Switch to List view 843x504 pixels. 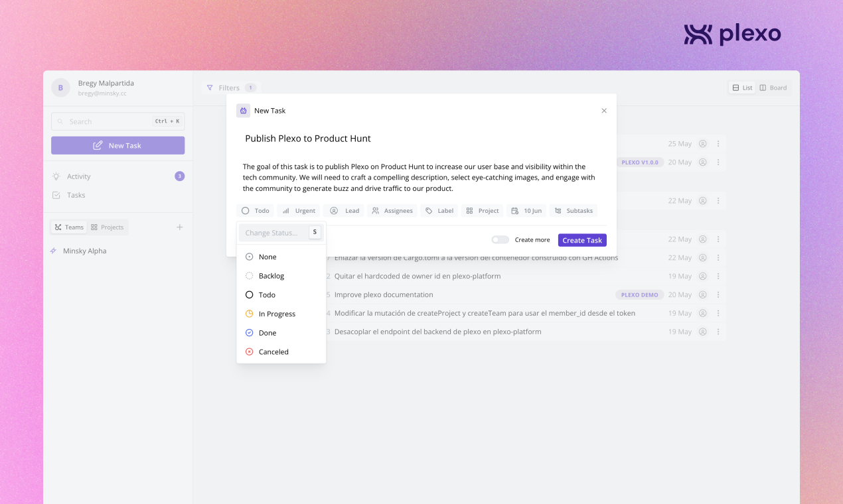point(742,88)
